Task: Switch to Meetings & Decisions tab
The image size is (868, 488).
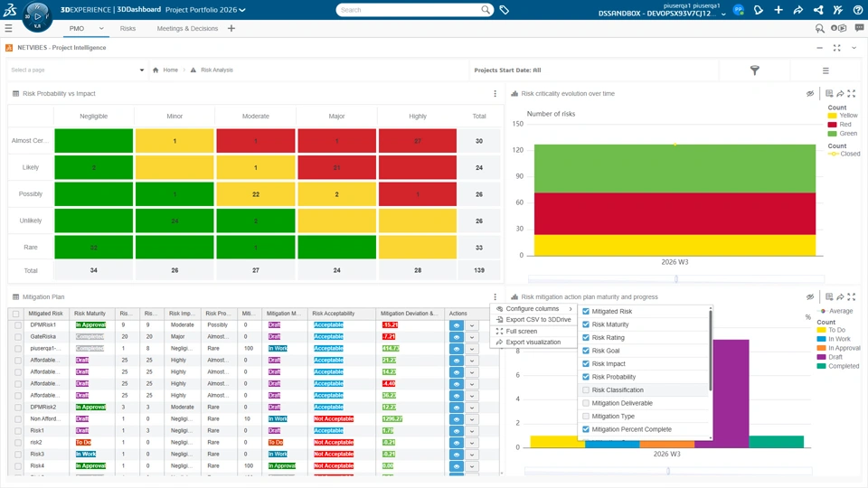Action: coord(187,28)
